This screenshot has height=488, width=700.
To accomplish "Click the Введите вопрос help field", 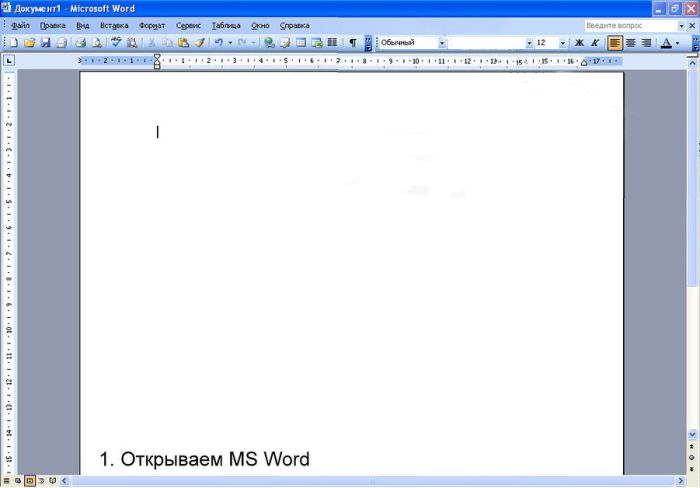I will pos(631,26).
